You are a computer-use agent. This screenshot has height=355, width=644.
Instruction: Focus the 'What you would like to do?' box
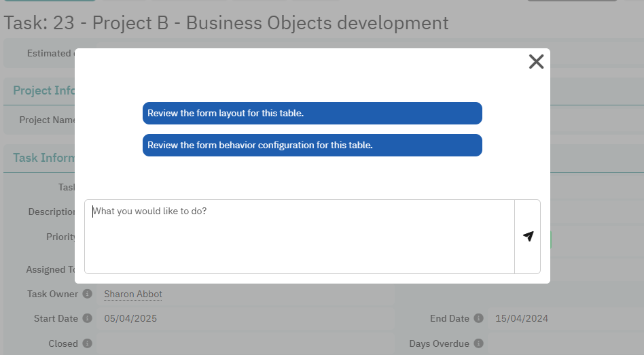coord(299,236)
